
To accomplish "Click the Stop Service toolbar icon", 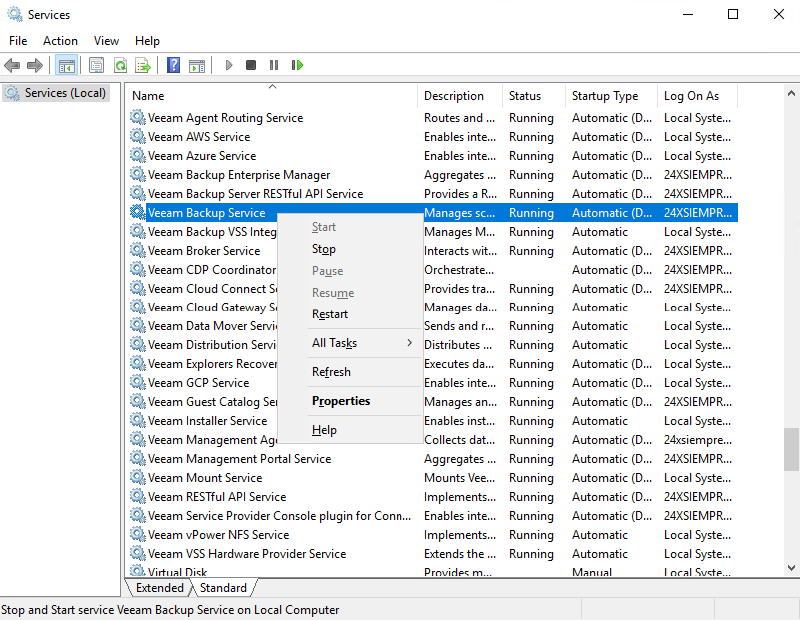I will (251, 65).
